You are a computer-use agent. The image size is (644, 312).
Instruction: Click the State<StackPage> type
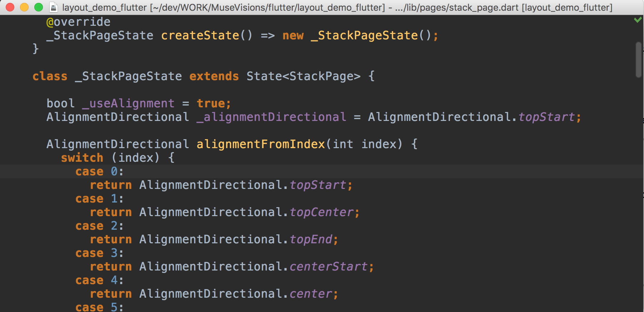pos(303,76)
